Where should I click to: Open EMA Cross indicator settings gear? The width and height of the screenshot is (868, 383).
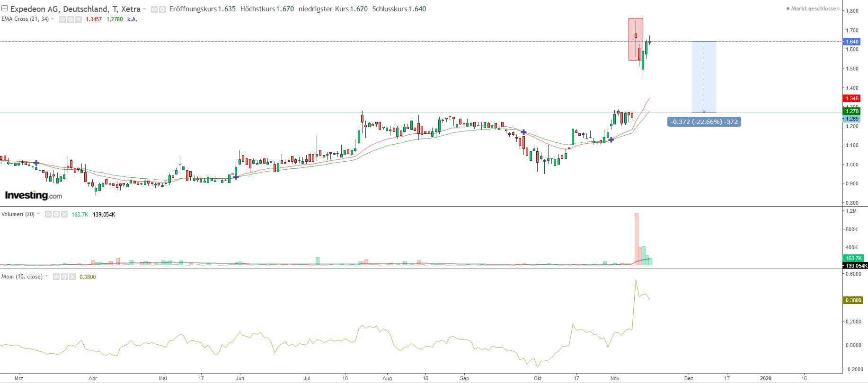(x=70, y=19)
